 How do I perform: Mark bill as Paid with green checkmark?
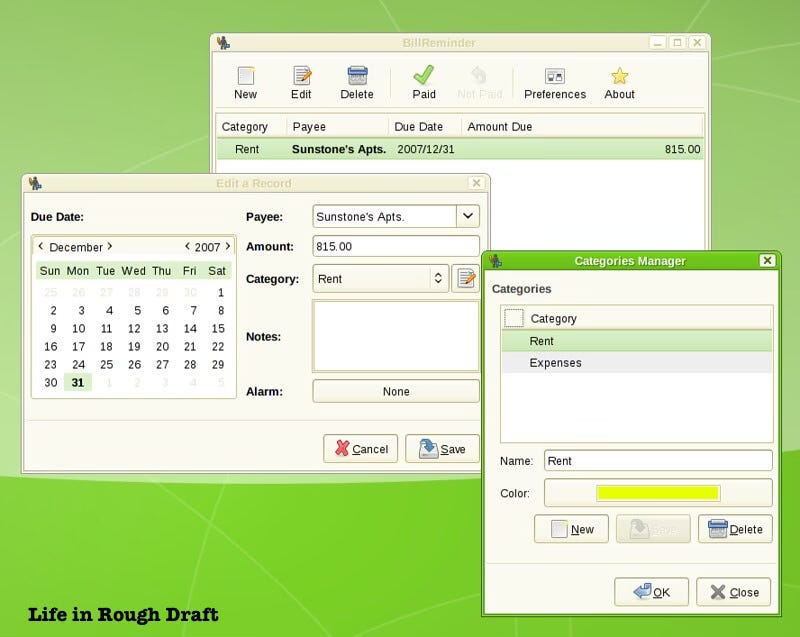(424, 82)
